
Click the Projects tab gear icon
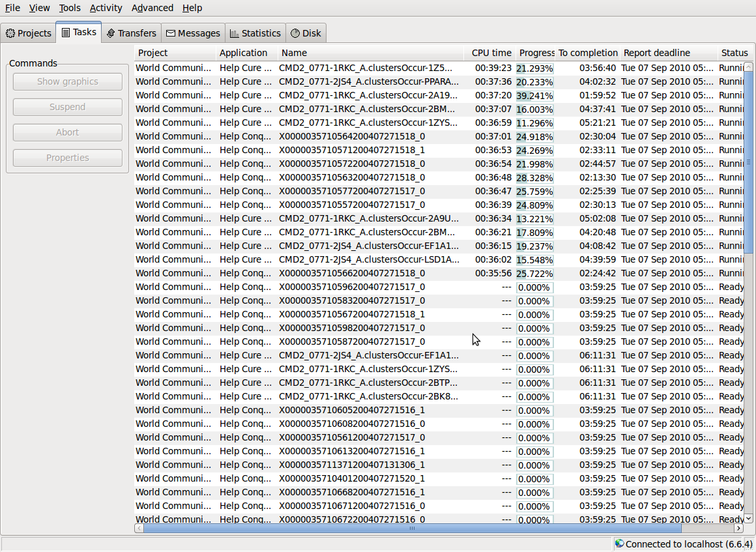click(x=10, y=33)
